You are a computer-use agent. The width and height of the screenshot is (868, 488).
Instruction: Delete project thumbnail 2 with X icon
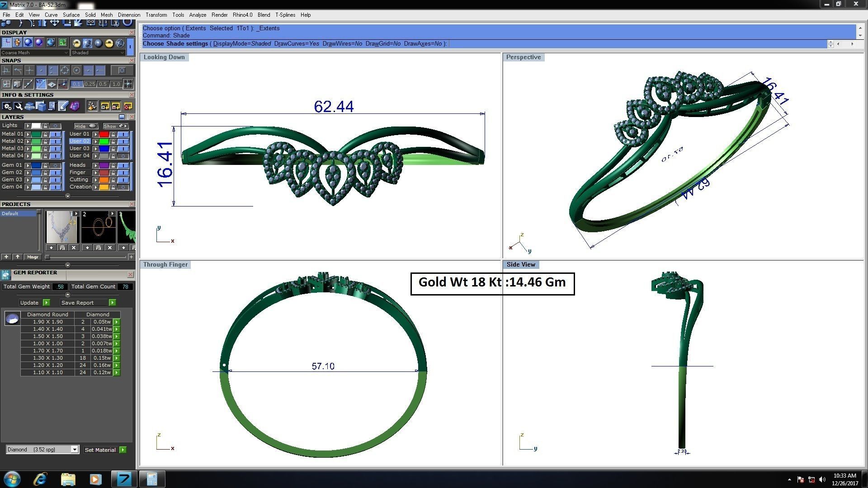click(x=110, y=248)
